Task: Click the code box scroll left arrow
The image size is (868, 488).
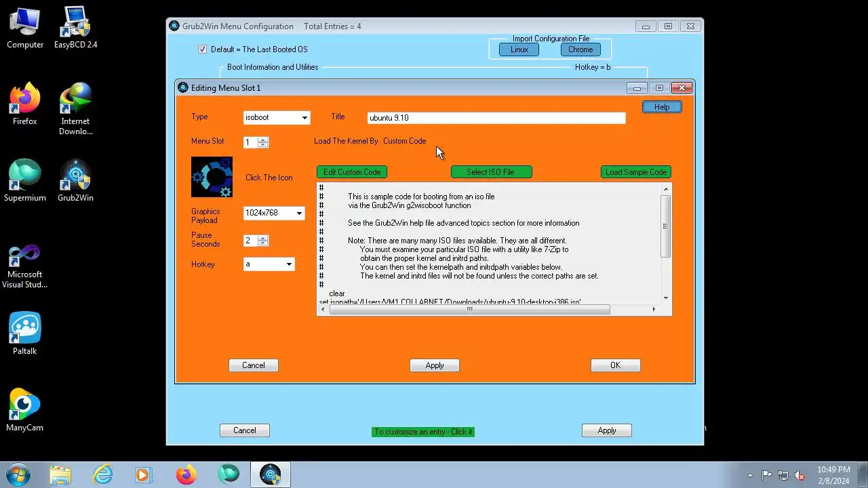Action: (323, 310)
